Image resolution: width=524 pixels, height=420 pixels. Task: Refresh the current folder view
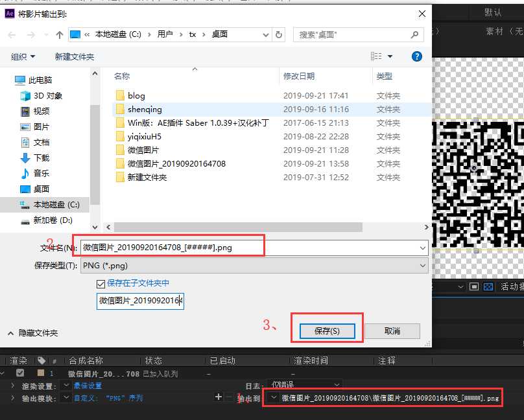coord(279,34)
